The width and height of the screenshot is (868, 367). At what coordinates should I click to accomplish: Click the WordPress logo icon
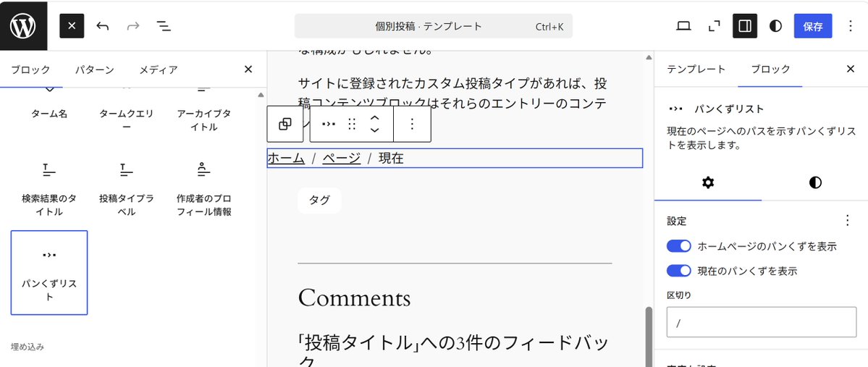[23, 26]
